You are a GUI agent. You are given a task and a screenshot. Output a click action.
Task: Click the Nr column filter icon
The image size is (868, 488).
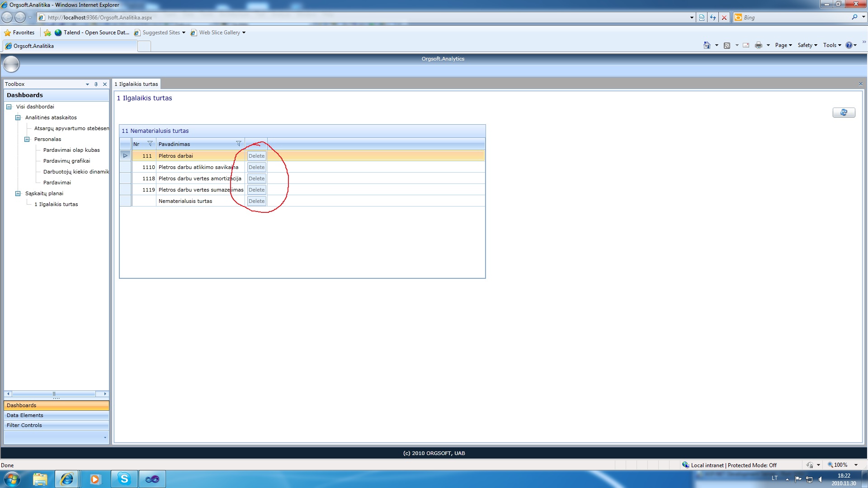pos(150,144)
